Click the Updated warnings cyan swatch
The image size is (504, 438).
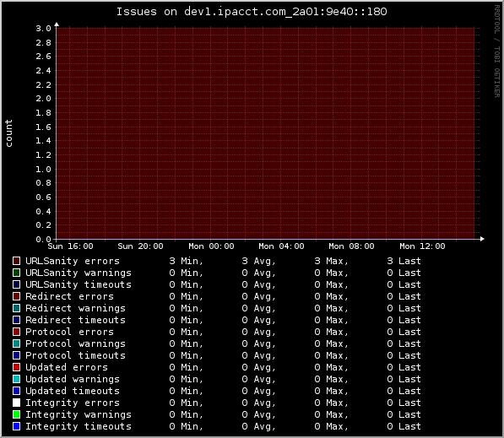pos(16,379)
